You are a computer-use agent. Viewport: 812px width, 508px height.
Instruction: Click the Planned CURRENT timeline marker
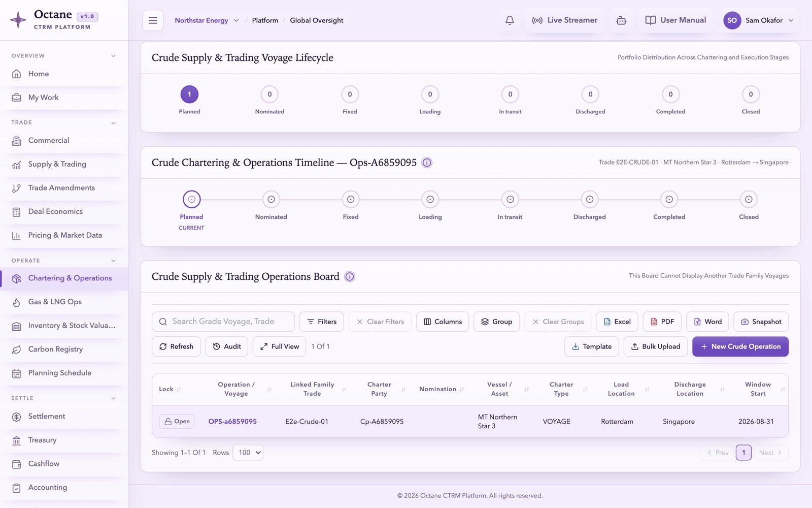click(x=191, y=200)
